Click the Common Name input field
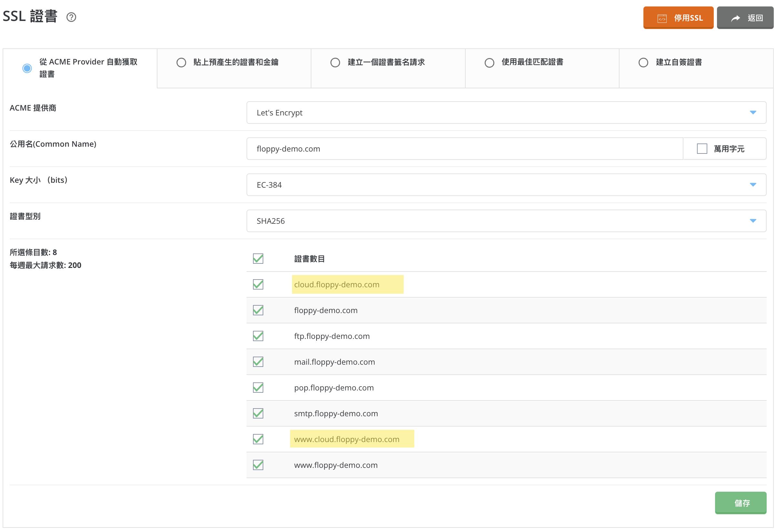Image resolution: width=777 pixels, height=532 pixels. pyautogui.click(x=464, y=149)
